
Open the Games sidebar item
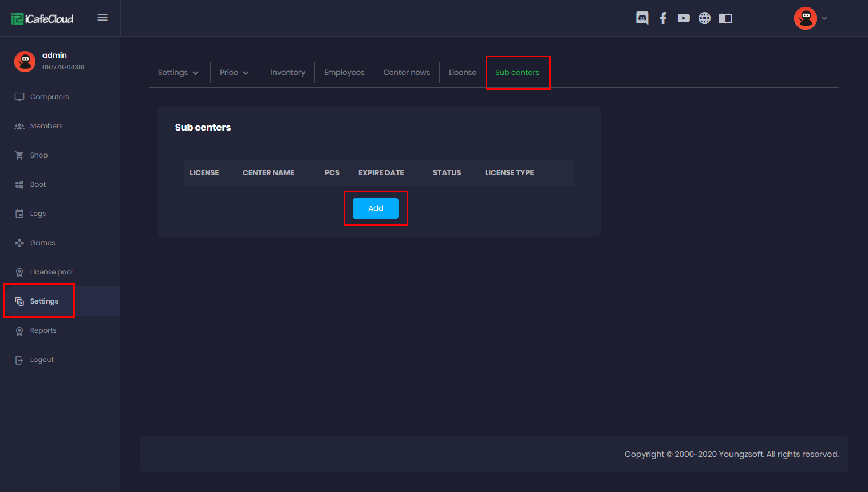coord(42,243)
